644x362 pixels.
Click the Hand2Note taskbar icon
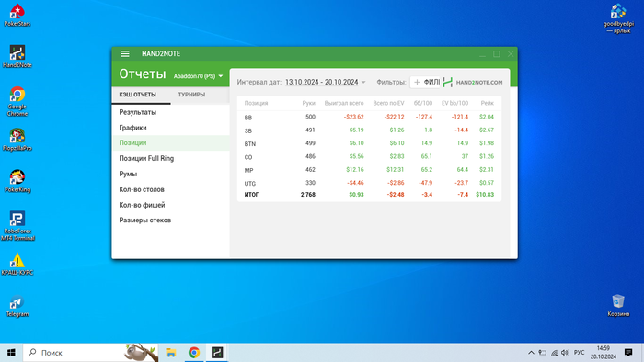click(x=217, y=353)
